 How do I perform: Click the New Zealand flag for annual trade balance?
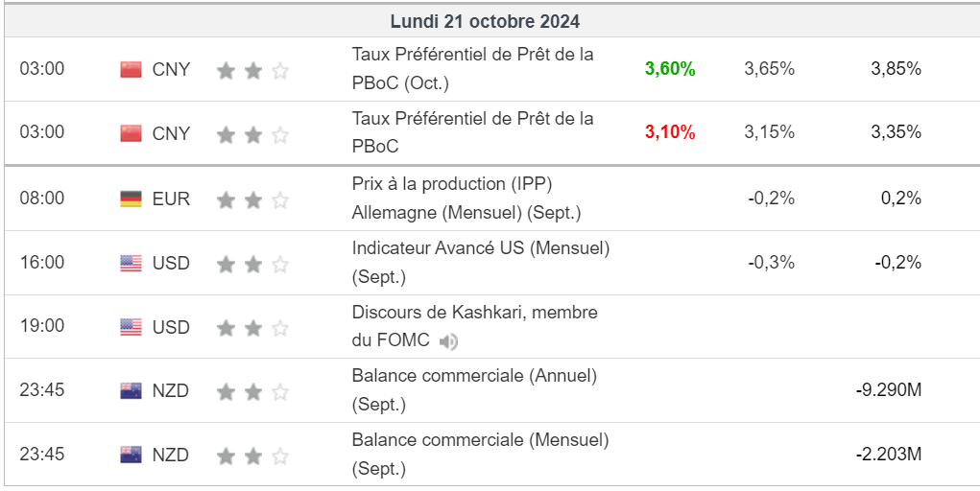131,390
